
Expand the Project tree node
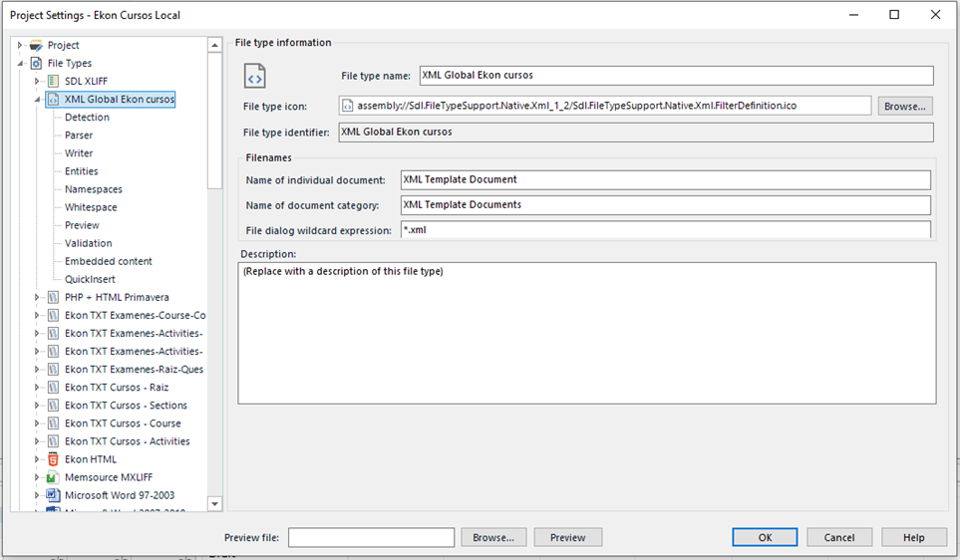[x=20, y=45]
